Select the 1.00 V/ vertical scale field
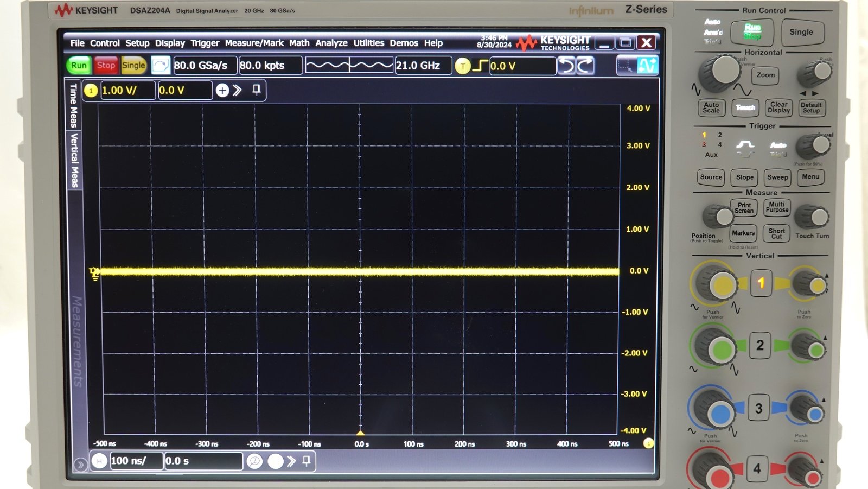This screenshot has width=868, height=489. pos(127,90)
